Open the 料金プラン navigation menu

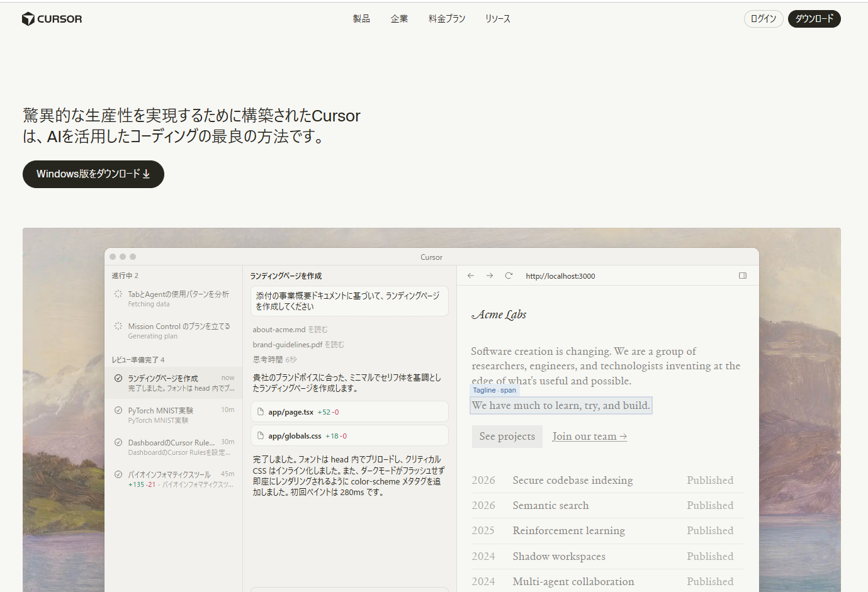tap(447, 18)
